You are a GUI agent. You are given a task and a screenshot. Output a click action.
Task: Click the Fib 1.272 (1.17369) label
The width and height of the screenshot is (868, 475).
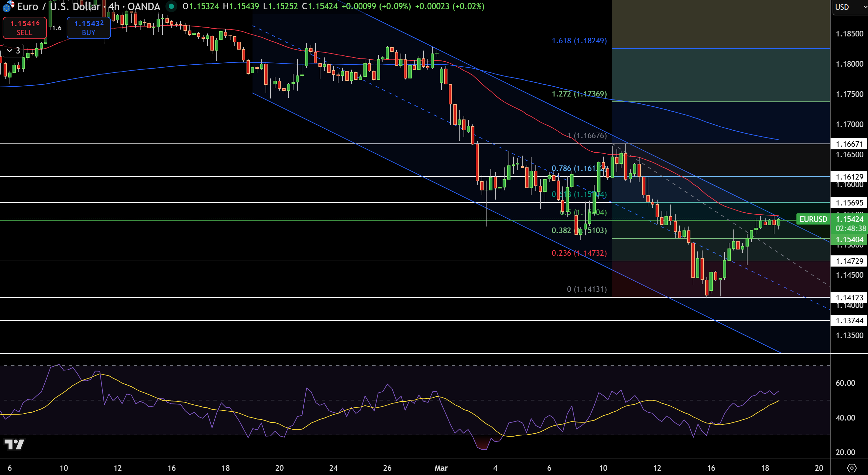click(x=579, y=94)
